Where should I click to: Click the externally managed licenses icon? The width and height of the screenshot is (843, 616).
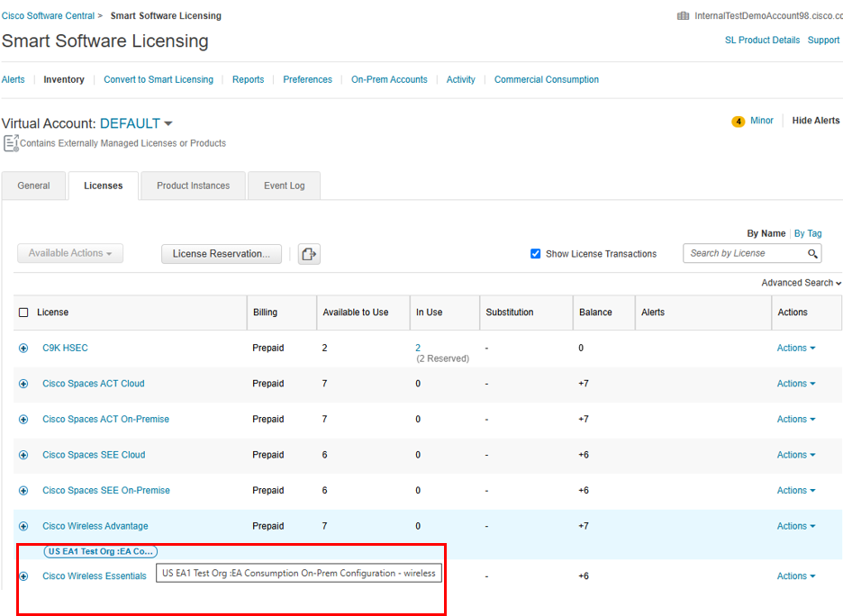[x=11, y=143]
